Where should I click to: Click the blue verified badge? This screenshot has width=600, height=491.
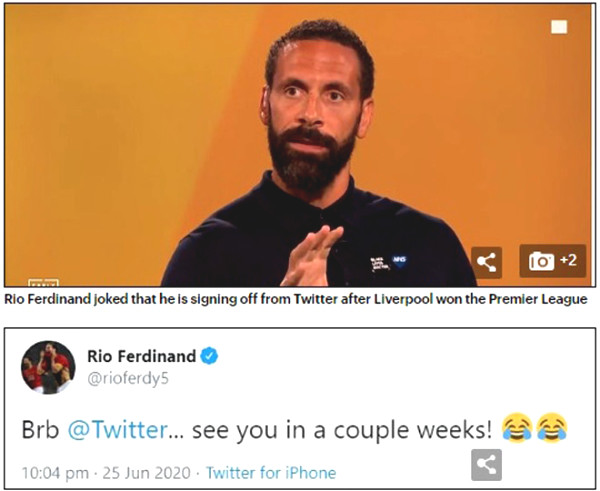(x=209, y=356)
